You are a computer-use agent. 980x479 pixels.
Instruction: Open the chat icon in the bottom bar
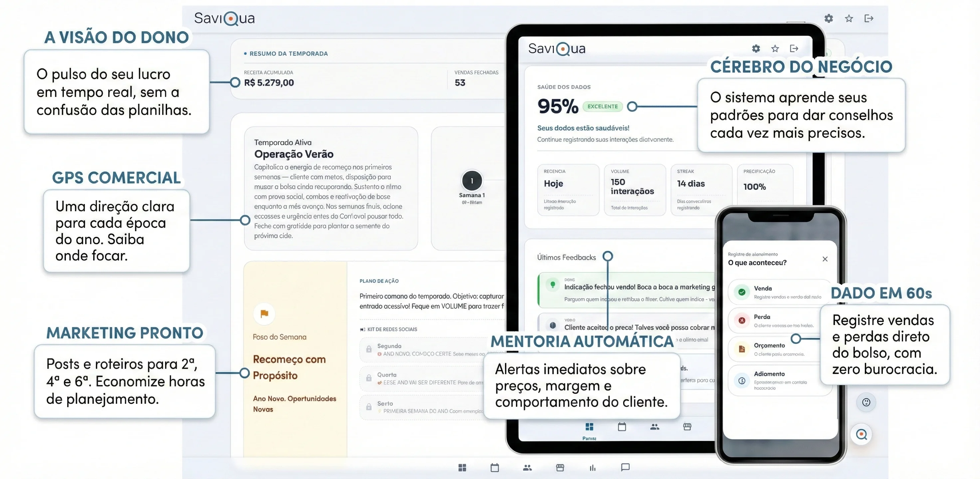tap(625, 468)
